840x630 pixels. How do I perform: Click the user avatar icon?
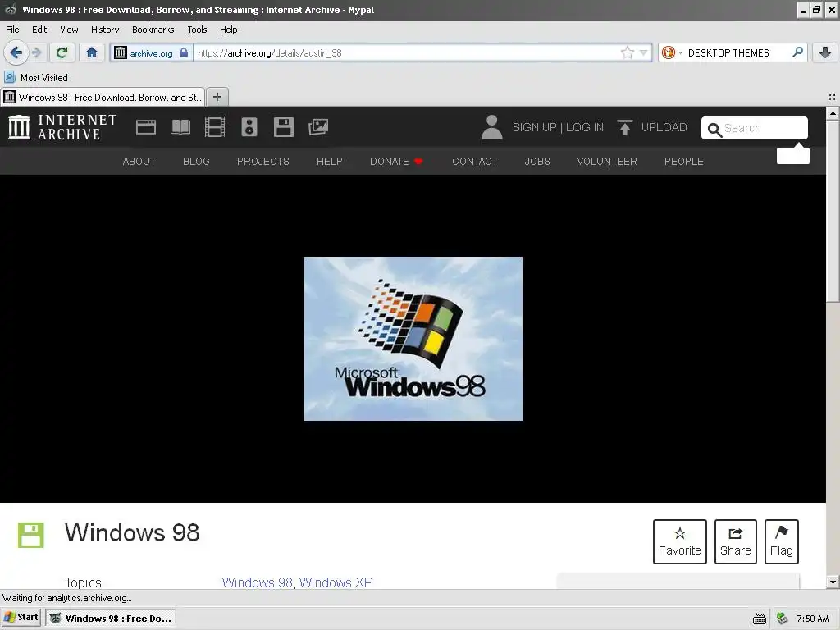(492, 127)
